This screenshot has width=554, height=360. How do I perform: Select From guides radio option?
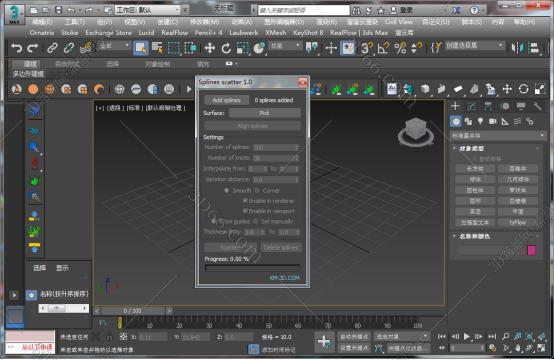214,222
